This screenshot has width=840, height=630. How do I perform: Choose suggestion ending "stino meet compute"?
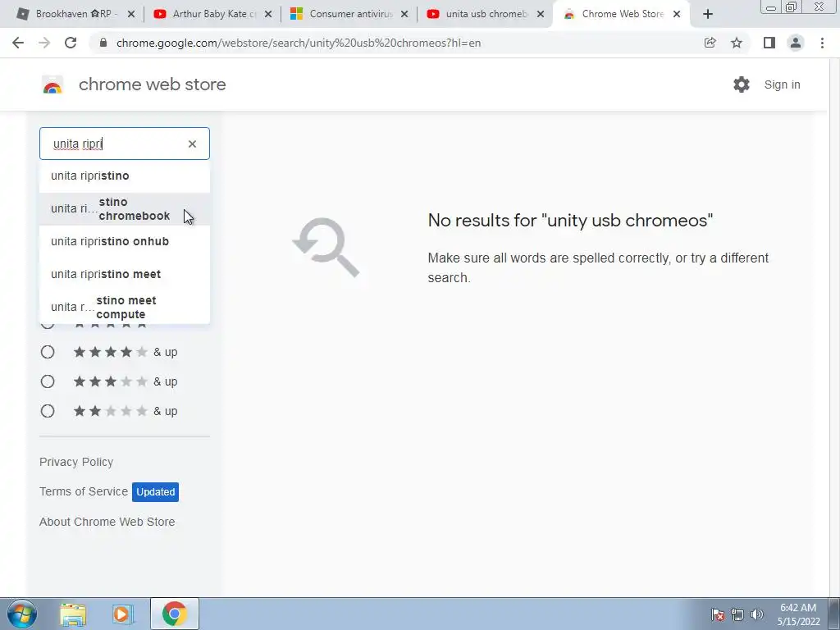pos(125,307)
